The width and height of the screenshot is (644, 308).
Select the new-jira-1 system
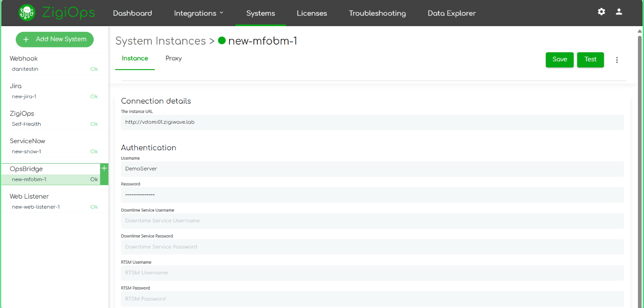coord(54,97)
